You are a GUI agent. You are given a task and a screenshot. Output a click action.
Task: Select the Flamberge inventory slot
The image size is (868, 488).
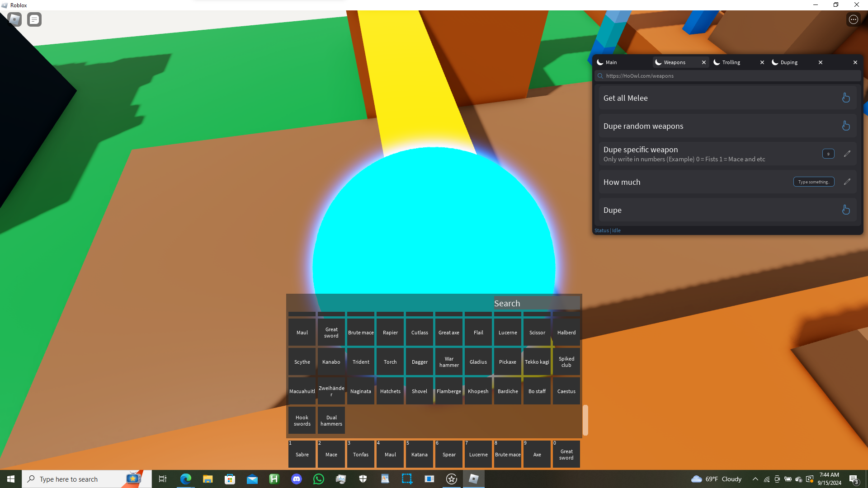[x=449, y=391]
